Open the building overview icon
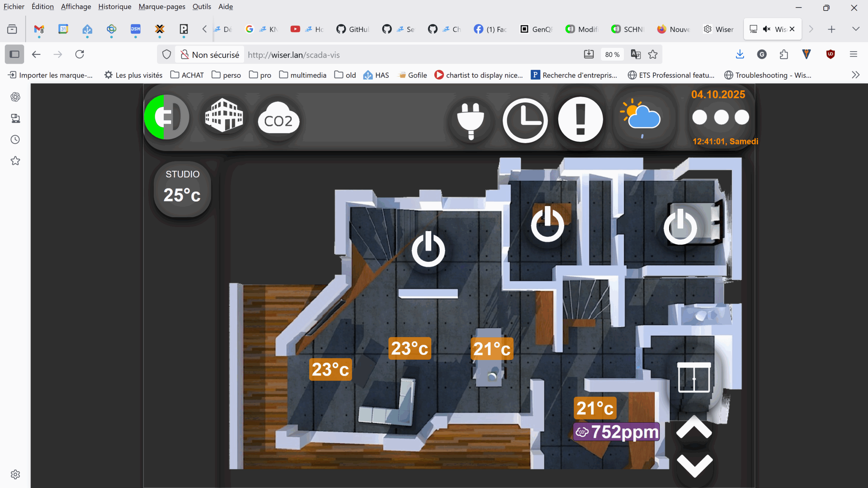The image size is (868, 488). [x=224, y=116]
